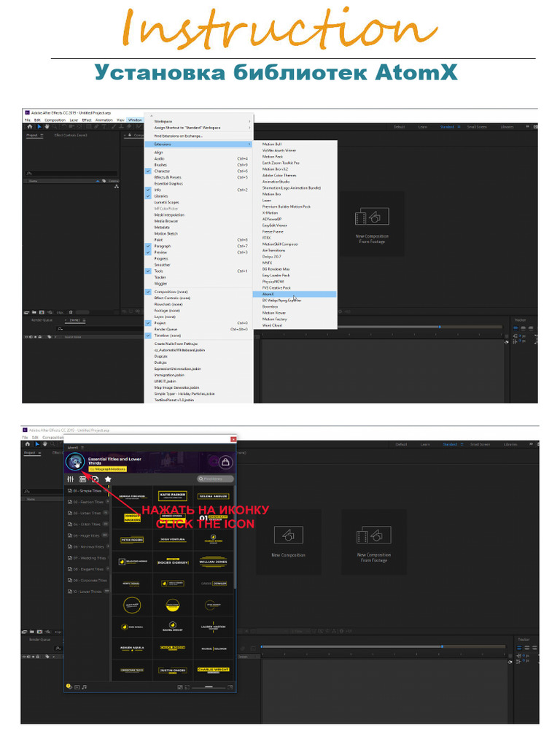560x747 pixels.
Task: Uncheck Info in the Window menu
Action: point(199,190)
